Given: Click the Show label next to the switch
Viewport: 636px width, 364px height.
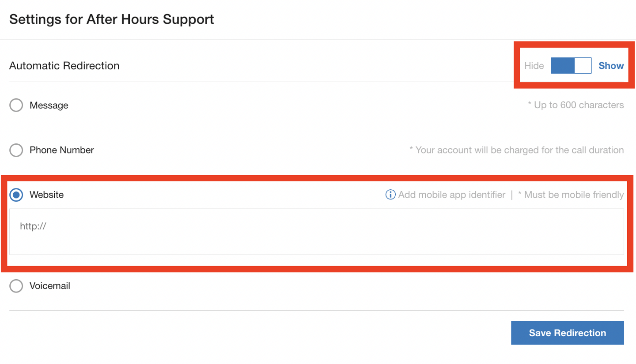Looking at the screenshot, I should 611,65.
